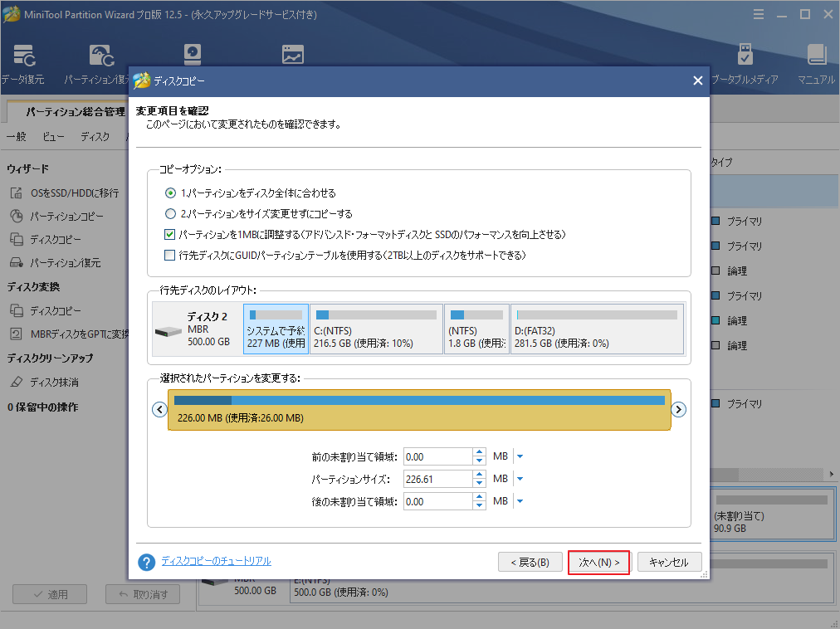Click the left arrow beside partition bar

coord(159,409)
